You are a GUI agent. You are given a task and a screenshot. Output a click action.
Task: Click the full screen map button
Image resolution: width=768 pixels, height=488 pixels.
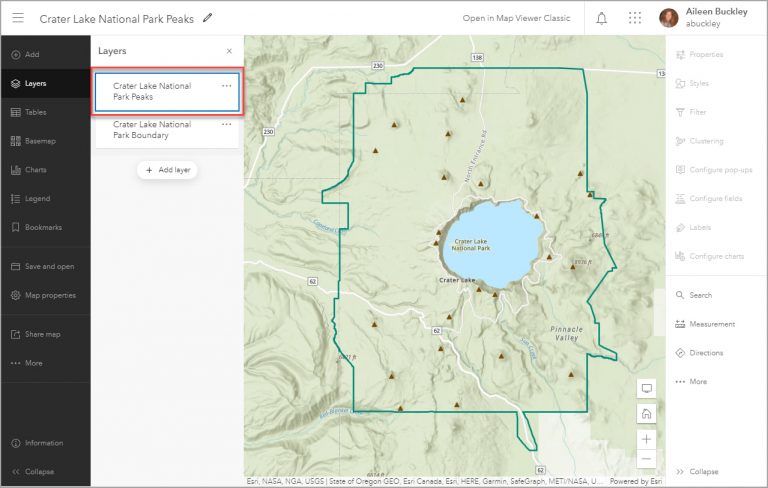coord(647,389)
